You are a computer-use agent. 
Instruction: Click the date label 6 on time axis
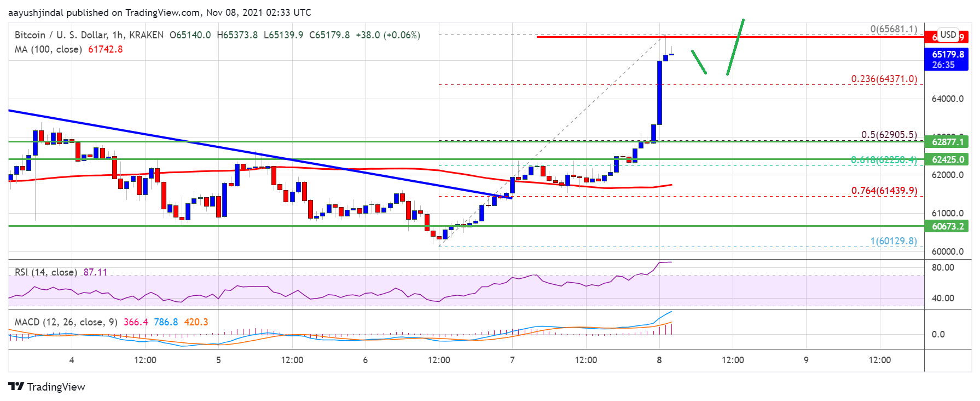tap(366, 360)
